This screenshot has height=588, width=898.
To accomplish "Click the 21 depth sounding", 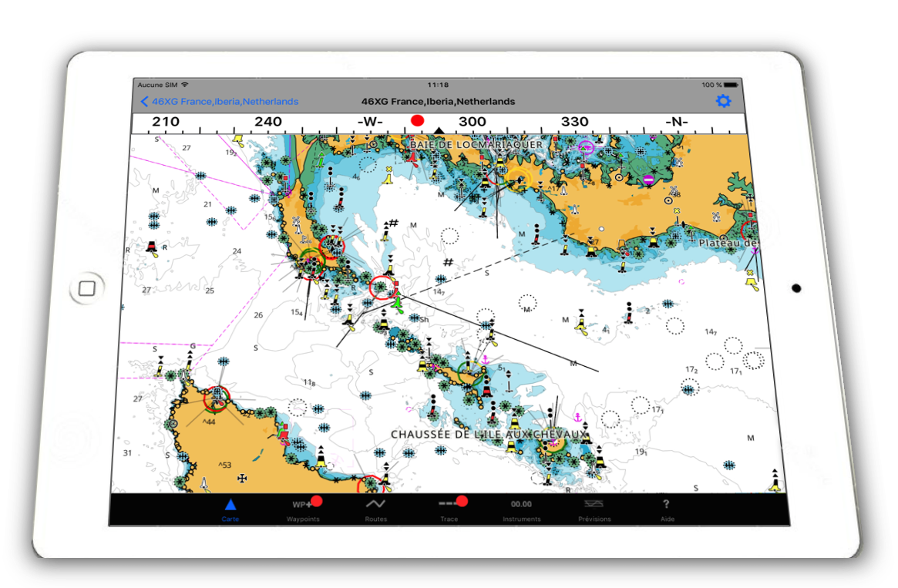I will click(x=207, y=203).
